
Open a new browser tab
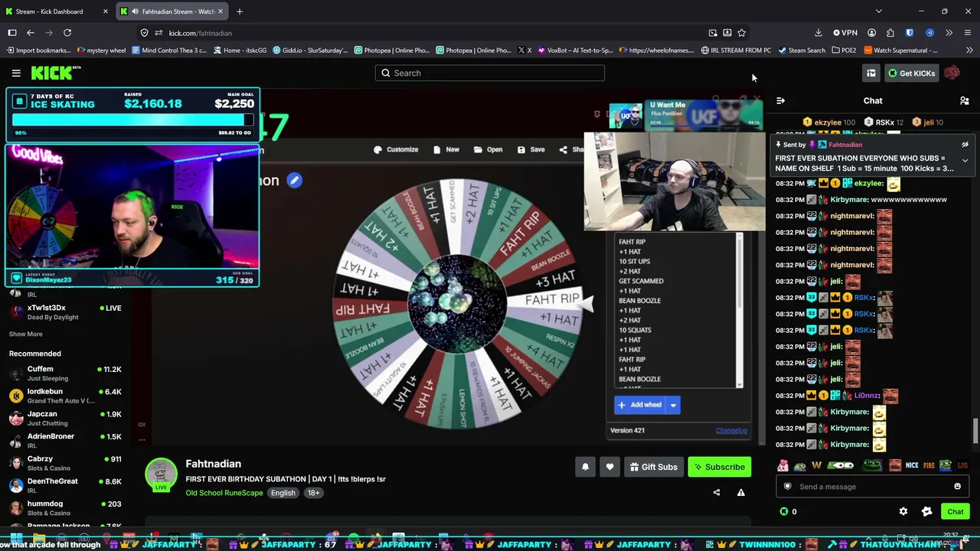(240, 11)
